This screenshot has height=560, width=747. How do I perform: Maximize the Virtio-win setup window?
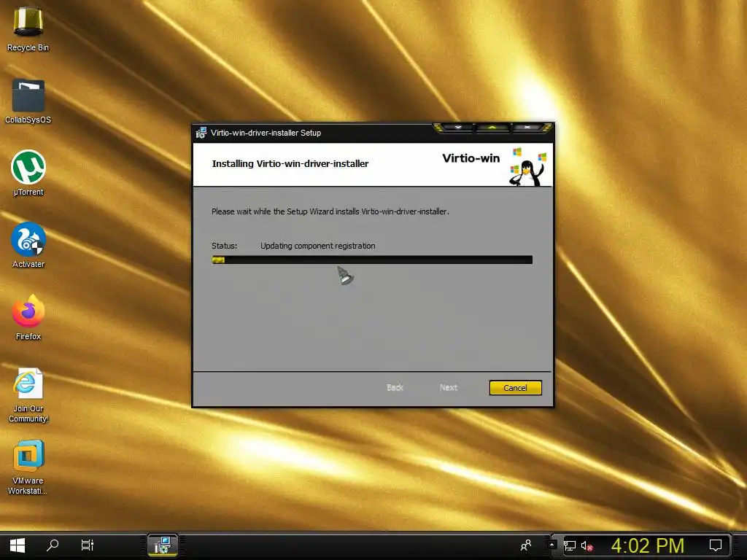pyautogui.click(x=492, y=128)
